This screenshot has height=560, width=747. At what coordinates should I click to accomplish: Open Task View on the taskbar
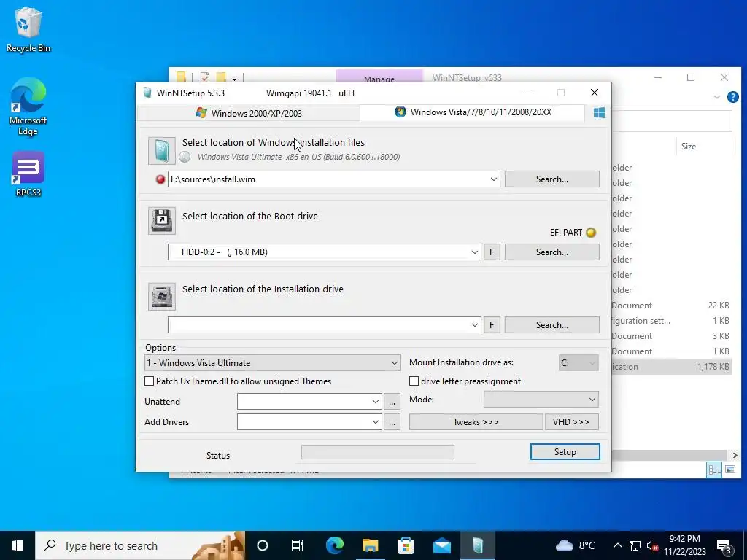(298, 545)
